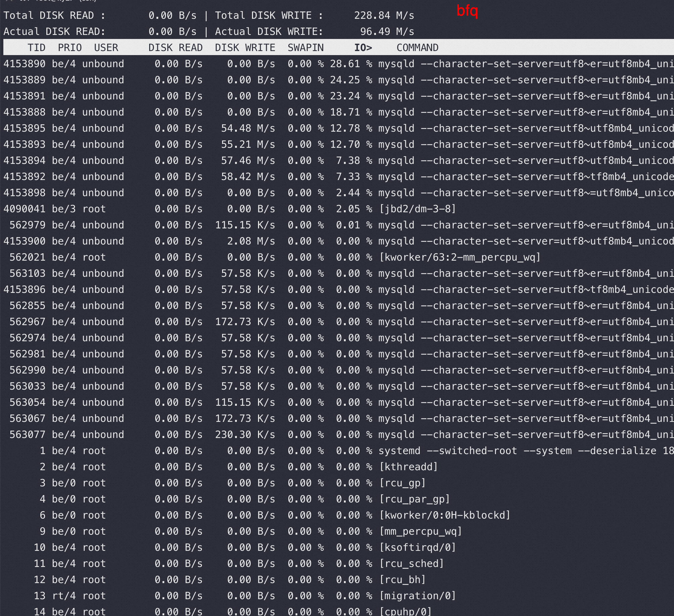Select thread row TID 563033
674x616 pixels.
coord(339,386)
